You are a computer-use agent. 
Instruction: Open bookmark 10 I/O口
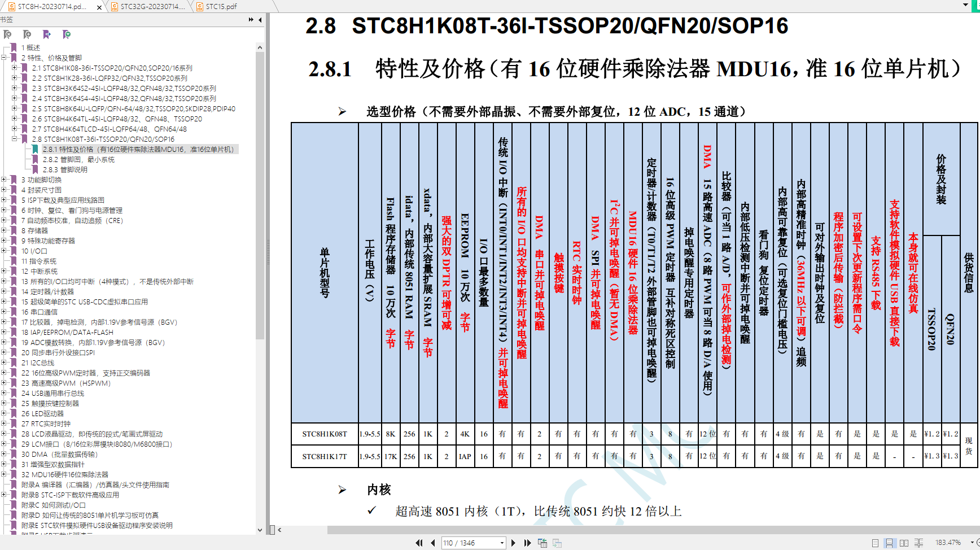point(34,251)
